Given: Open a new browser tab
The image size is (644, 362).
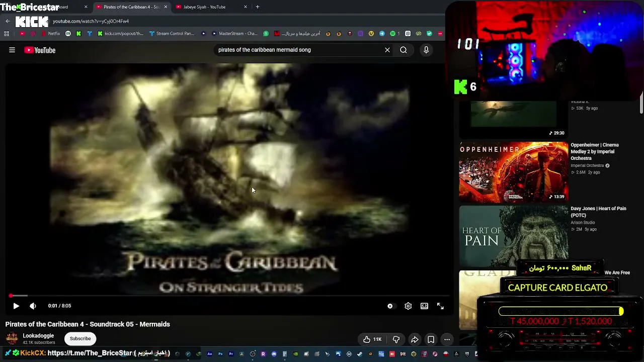Looking at the screenshot, I should click(258, 7).
